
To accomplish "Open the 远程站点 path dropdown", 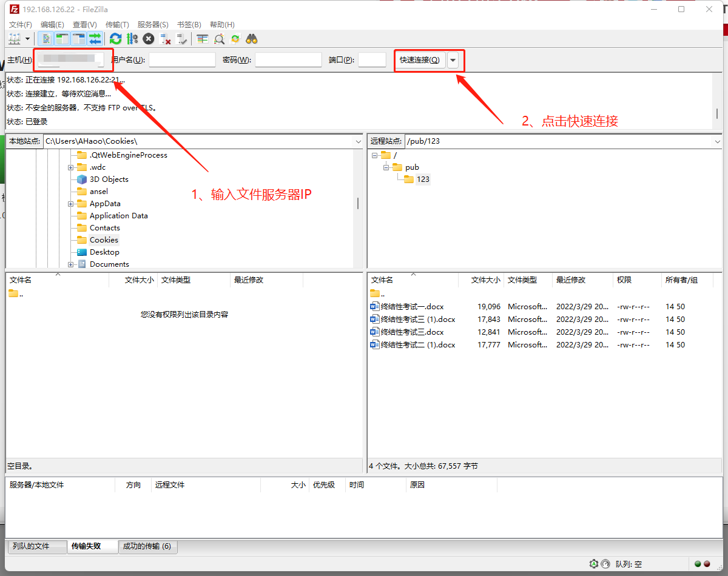I will point(718,141).
